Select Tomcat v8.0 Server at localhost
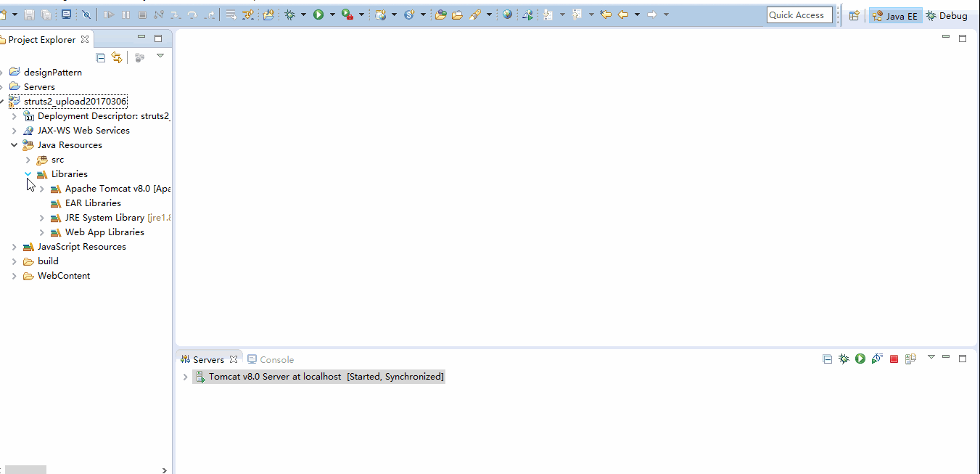The image size is (980, 474). coord(319,377)
